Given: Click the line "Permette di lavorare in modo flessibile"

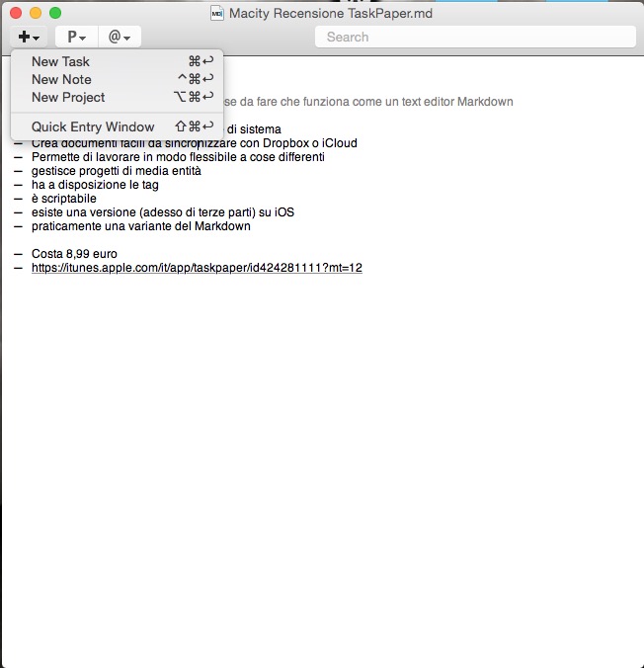Looking at the screenshot, I should point(178,157).
